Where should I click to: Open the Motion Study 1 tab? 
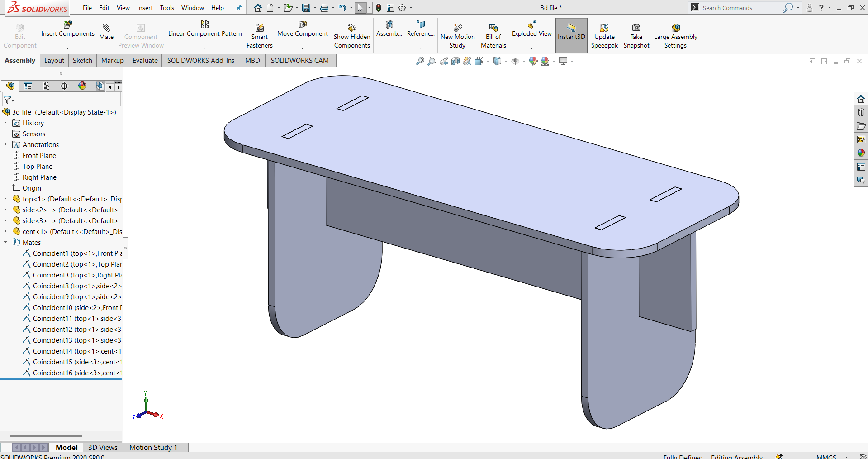pyautogui.click(x=153, y=447)
